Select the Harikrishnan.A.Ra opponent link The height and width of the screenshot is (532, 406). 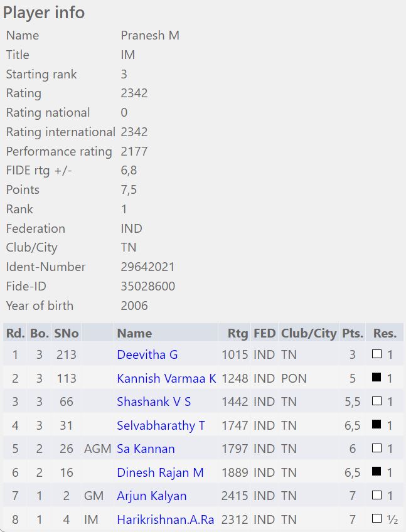[x=166, y=519]
